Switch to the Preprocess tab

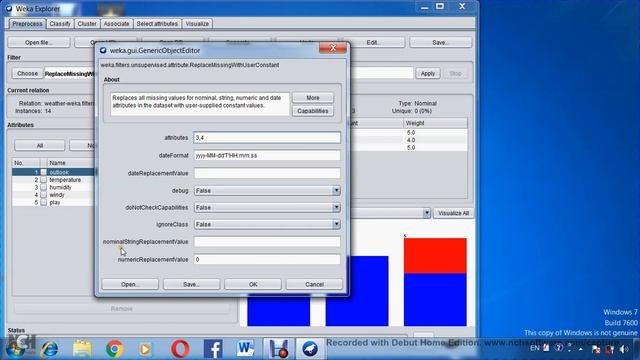tap(27, 24)
